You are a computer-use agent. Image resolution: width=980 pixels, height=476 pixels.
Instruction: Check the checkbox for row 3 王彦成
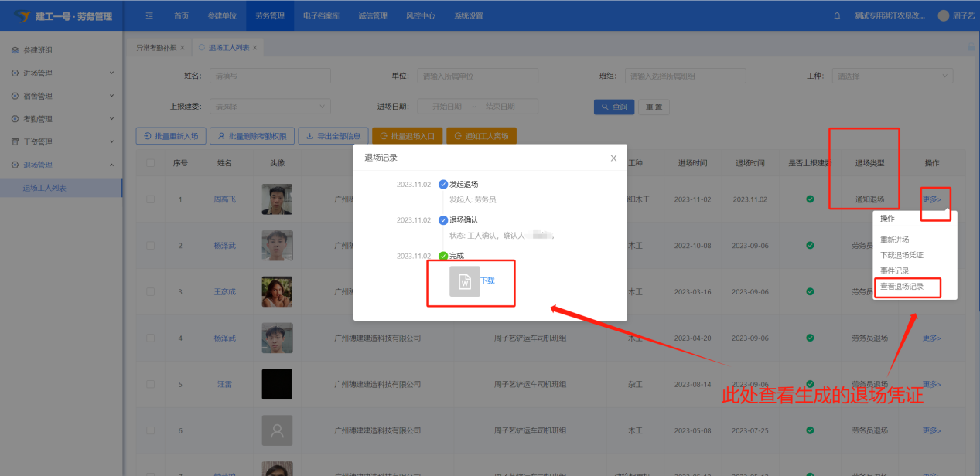150,292
